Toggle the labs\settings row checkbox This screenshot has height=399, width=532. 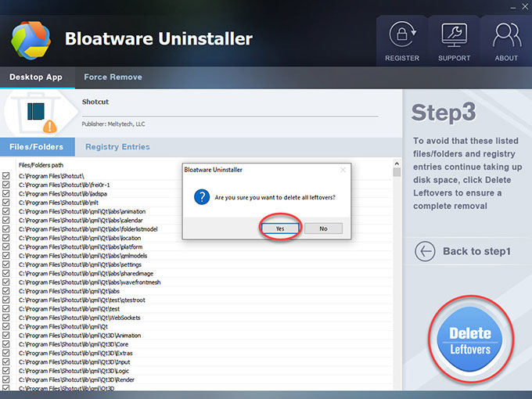tap(5, 264)
